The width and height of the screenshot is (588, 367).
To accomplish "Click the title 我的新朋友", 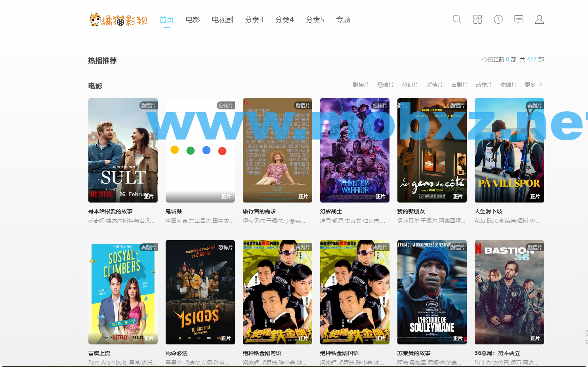I will click(411, 211).
